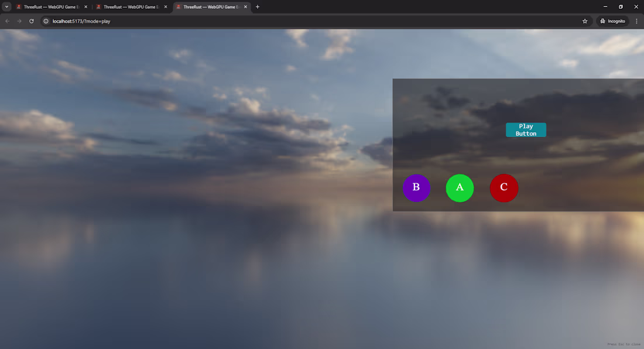Reload the current page
The height and width of the screenshot is (349, 644).
coord(31,21)
